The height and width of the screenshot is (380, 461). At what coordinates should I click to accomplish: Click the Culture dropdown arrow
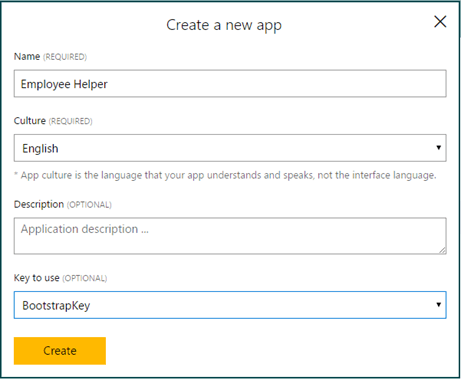coord(439,148)
